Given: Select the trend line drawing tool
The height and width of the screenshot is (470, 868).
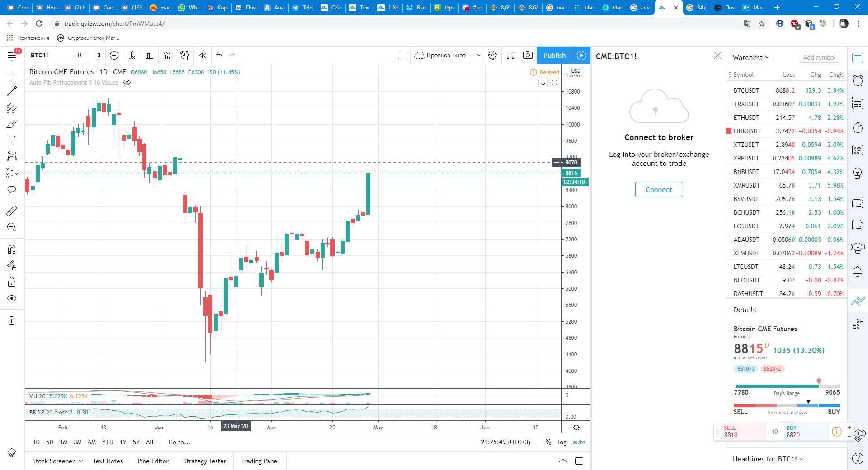Looking at the screenshot, I should (x=12, y=91).
